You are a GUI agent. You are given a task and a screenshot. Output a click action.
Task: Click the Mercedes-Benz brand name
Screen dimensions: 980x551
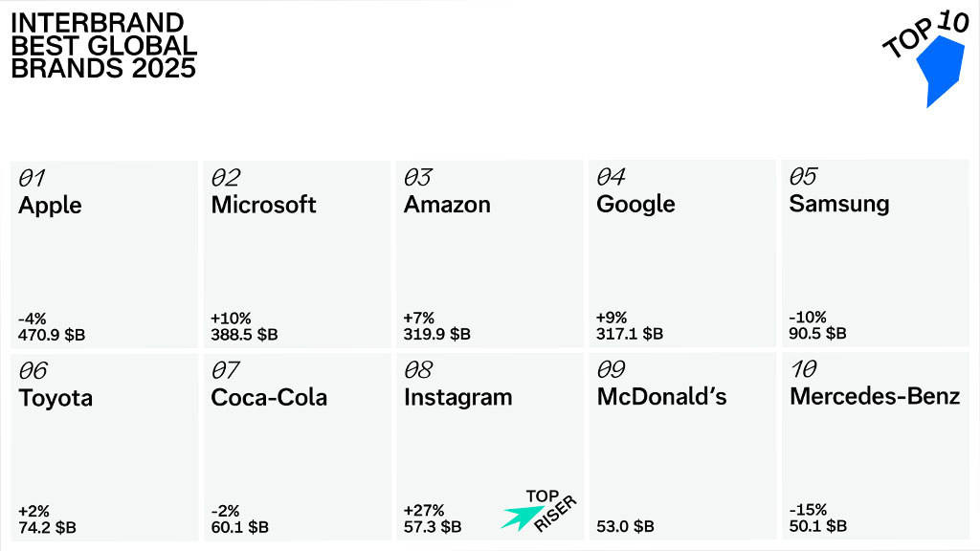pos(875,396)
